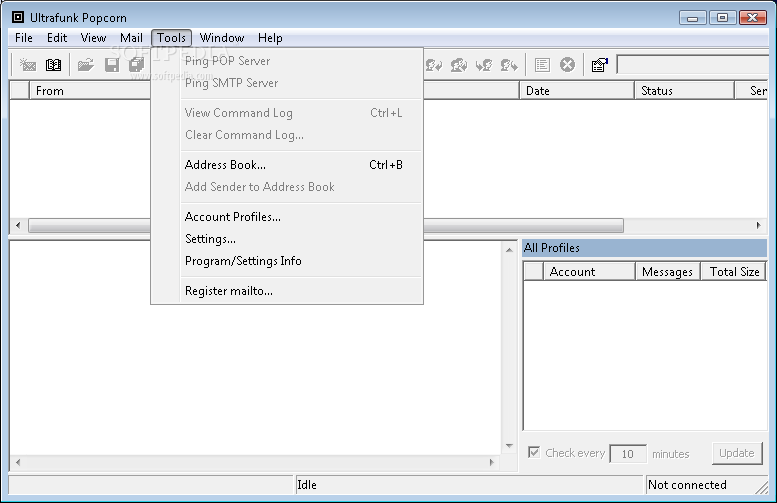Toggle the Check every checkbox
777x503 pixels.
(534, 452)
